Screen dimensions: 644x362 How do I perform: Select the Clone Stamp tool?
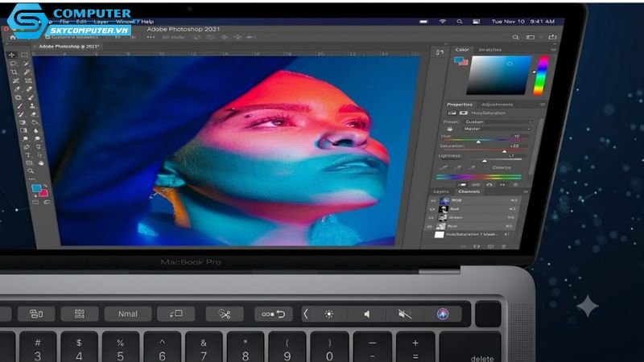(x=32, y=105)
